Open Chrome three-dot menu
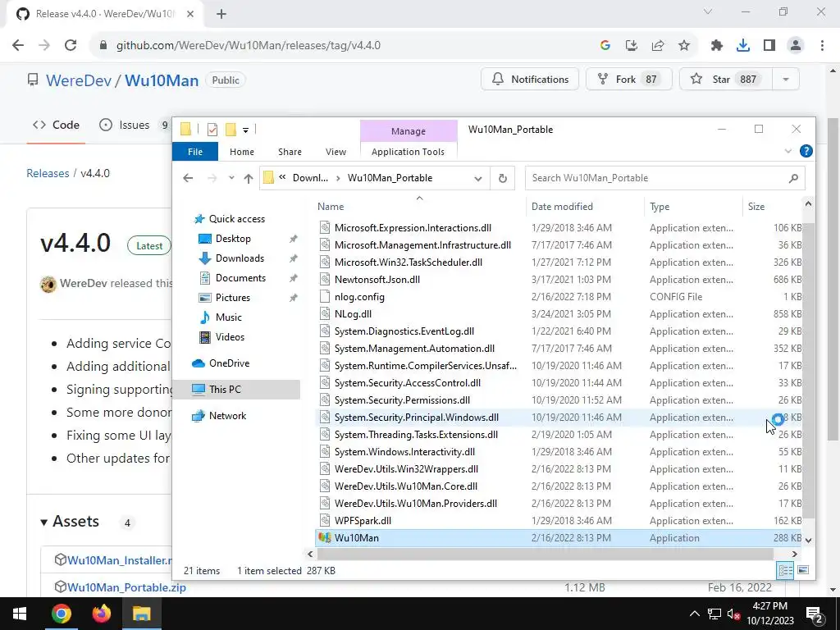Screen dimensions: 840x630 [x=822, y=46]
